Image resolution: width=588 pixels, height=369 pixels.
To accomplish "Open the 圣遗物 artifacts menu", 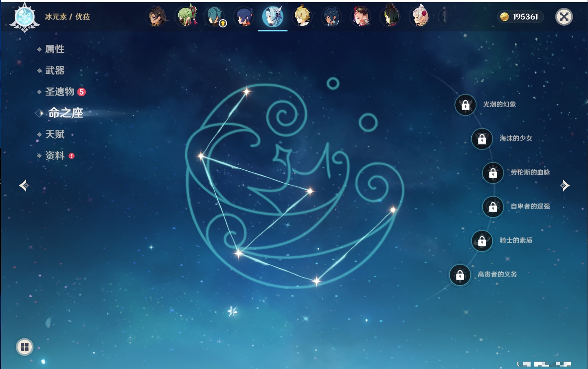I will click(59, 92).
